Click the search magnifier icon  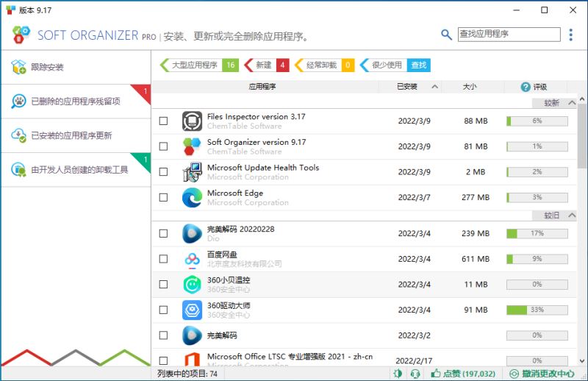[446, 35]
